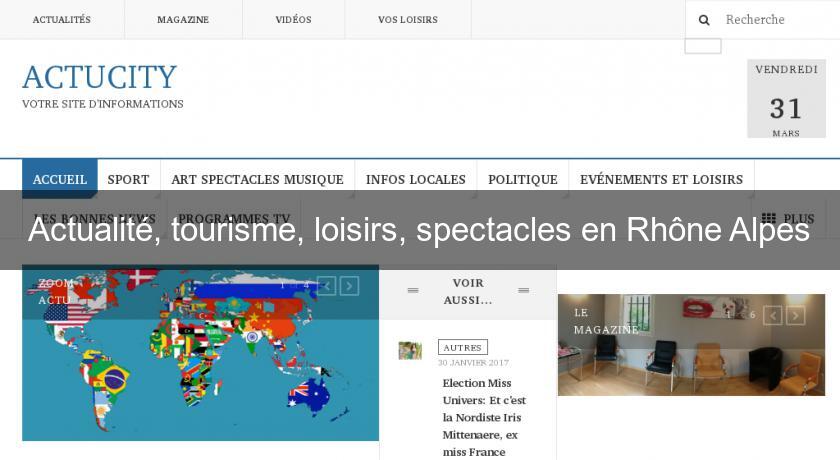Image resolution: width=840 pixels, height=460 pixels.
Task: Click the Voir Aussi heading
Action: point(468,291)
